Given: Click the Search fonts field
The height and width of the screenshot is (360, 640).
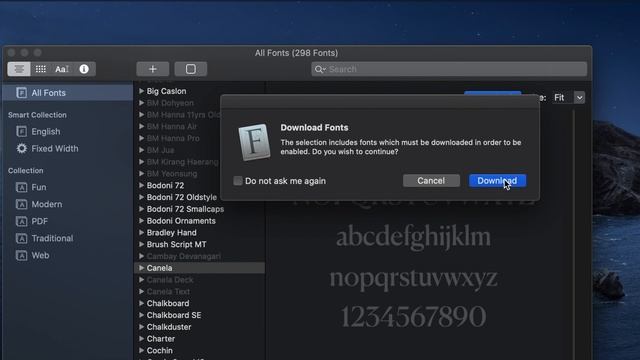Looking at the screenshot, I should (x=449, y=69).
